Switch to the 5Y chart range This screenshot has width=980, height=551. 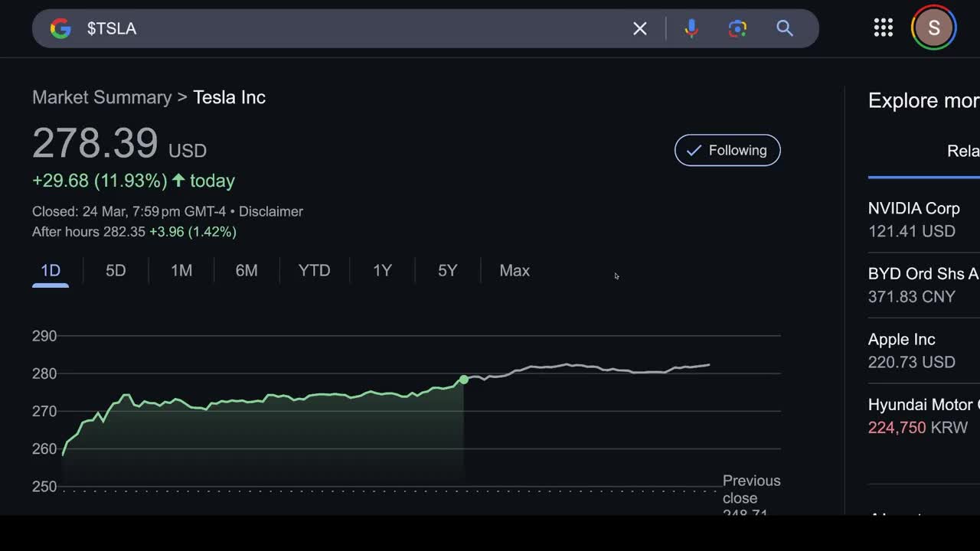coord(447,271)
